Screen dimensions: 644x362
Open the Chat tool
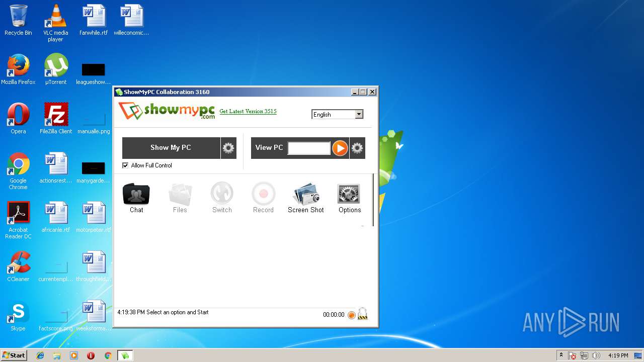(x=136, y=199)
